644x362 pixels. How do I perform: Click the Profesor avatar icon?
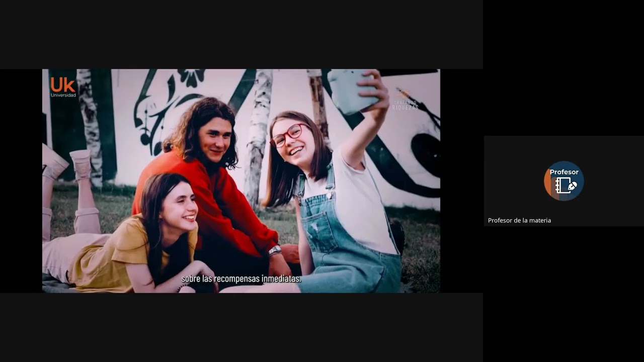coord(563,181)
